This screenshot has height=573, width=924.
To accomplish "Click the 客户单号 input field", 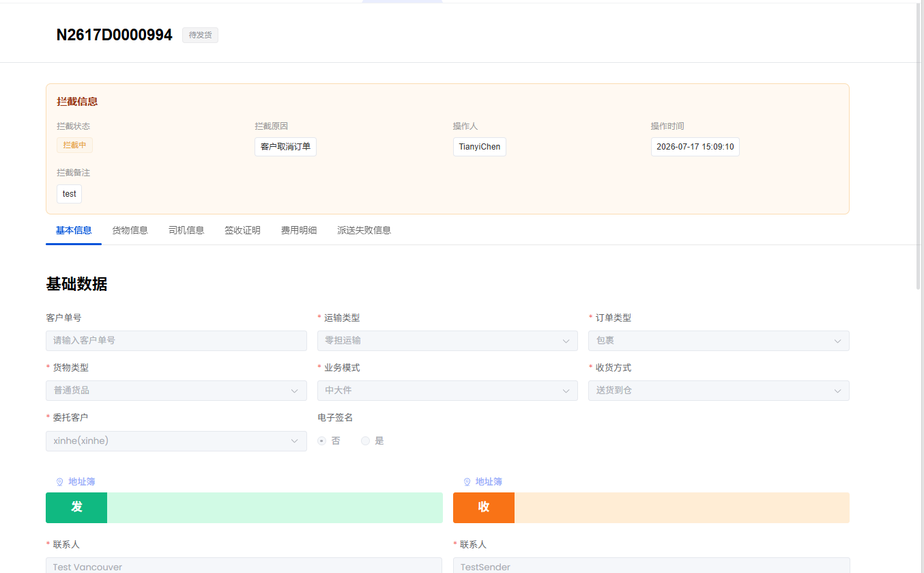I will (176, 341).
